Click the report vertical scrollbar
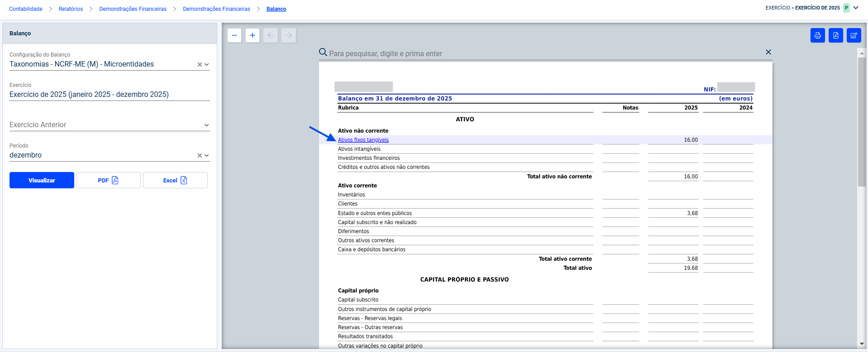Screen dimensions: 868x354 point(862,121)
